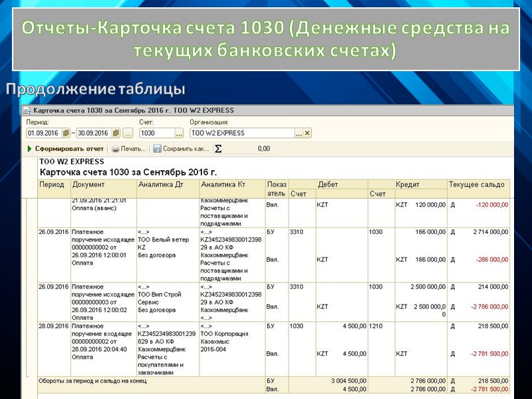The height and width of the screenshot is (399, 532).
Task: Click document Платежное поручение исходящее 00000000003
Action: pyautogui.click(x=103, y=302)
